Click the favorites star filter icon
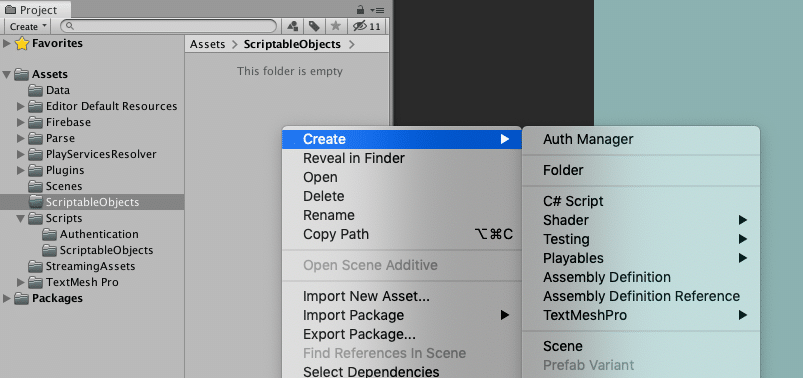This screenshot has width=803, height=378. tap(335, 26)
